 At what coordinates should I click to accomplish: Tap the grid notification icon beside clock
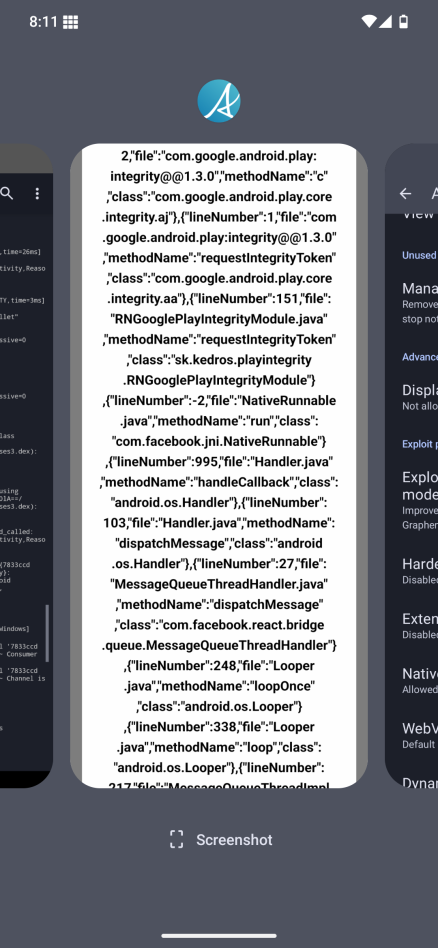pyautogui.click(x=70, y=22)
